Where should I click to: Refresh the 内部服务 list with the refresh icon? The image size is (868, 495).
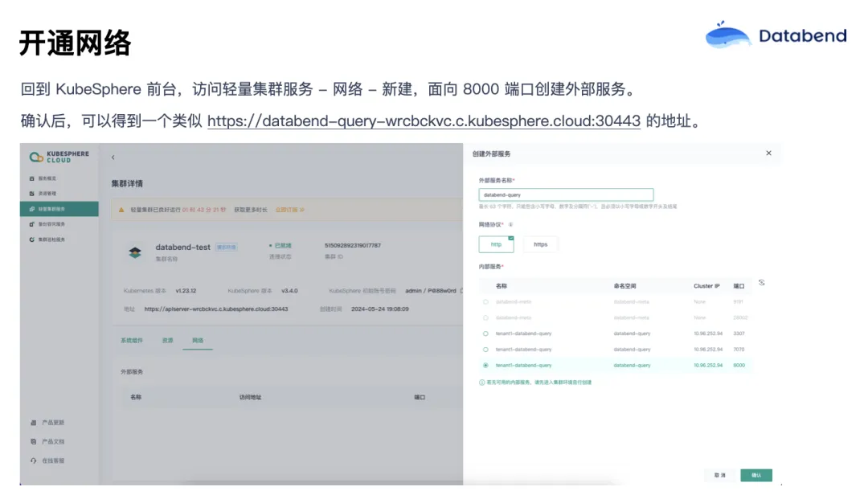(762, 282)
